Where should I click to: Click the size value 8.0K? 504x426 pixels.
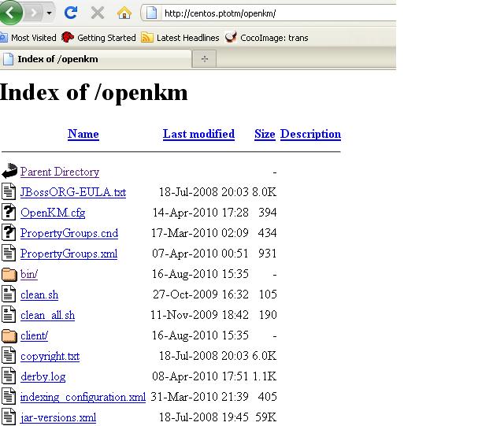265,192
